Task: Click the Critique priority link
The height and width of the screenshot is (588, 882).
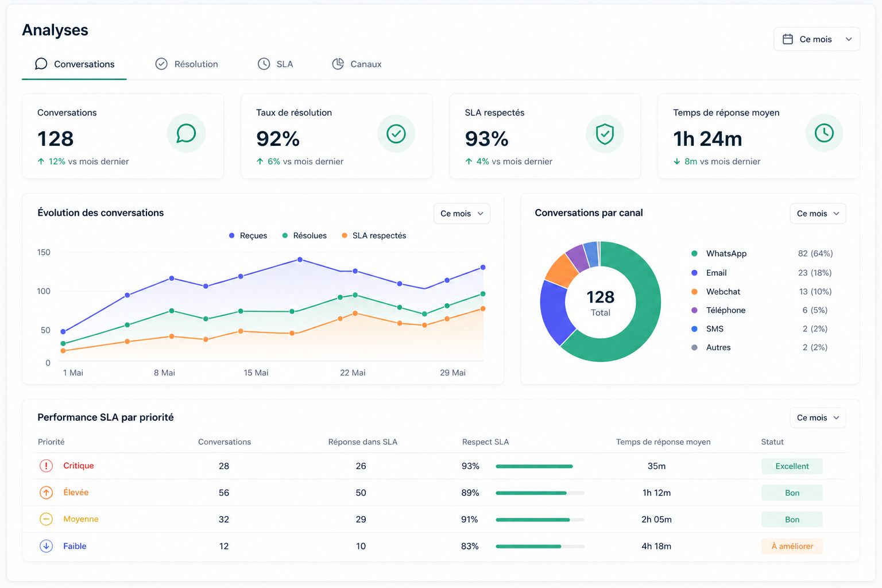Action: pyautogui.click(x=79, y=466)
